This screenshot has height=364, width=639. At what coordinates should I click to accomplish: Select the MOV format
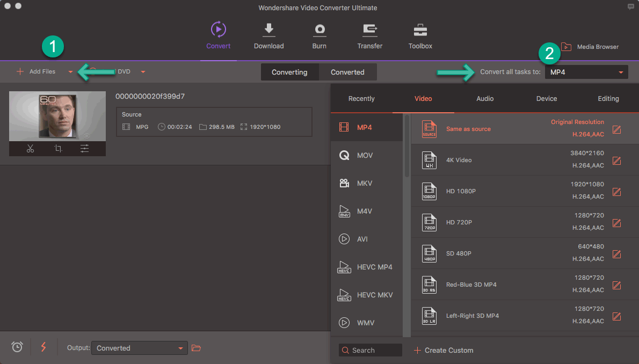367,155
